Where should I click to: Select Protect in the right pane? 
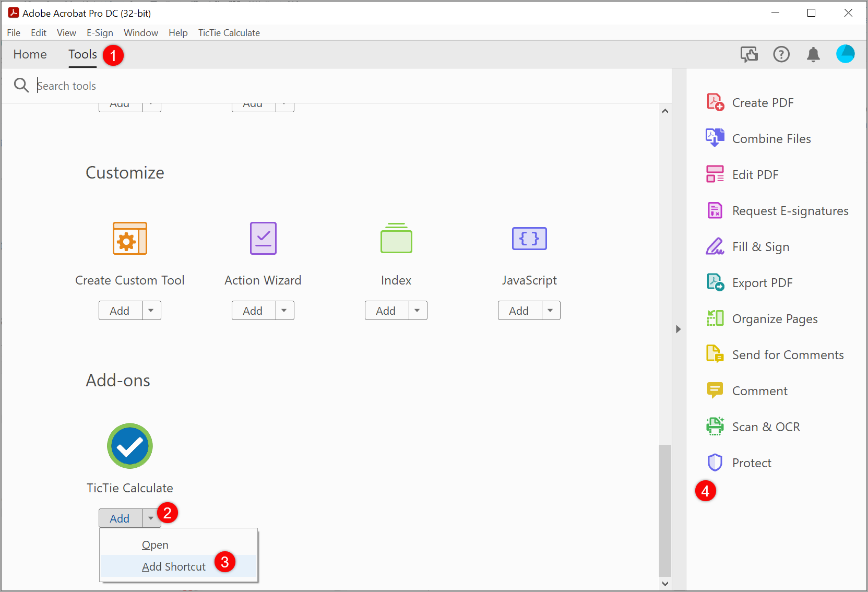(751, 463)
